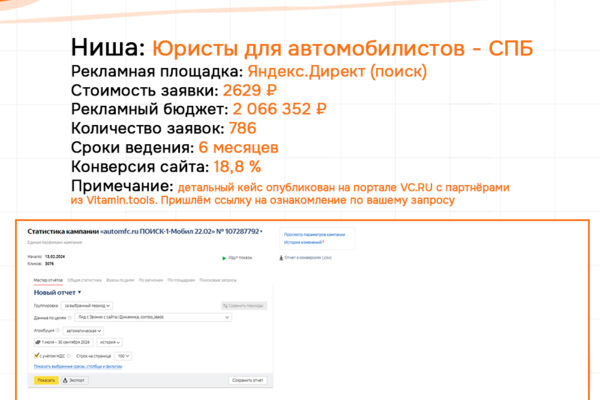This screenshot has width=600, height=400.
Task: Click the budget value 2 066 352 ₽
Action: click(x=279, y=109)
